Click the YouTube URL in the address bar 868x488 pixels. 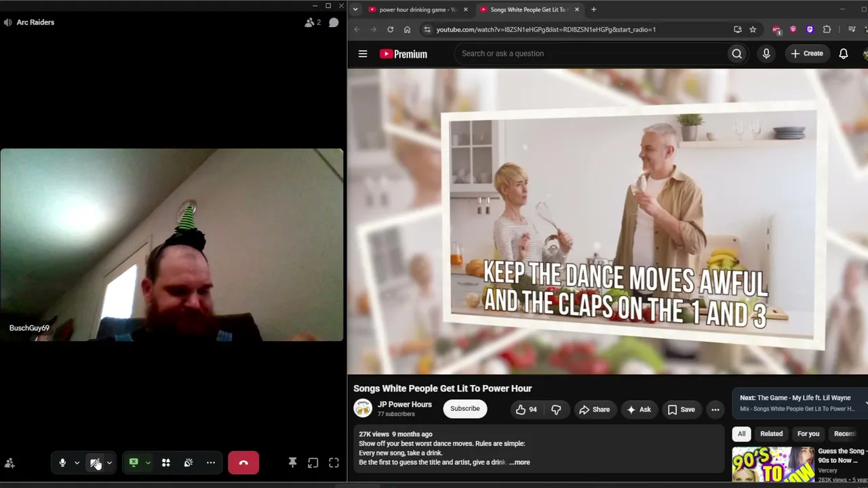point(546,30)
